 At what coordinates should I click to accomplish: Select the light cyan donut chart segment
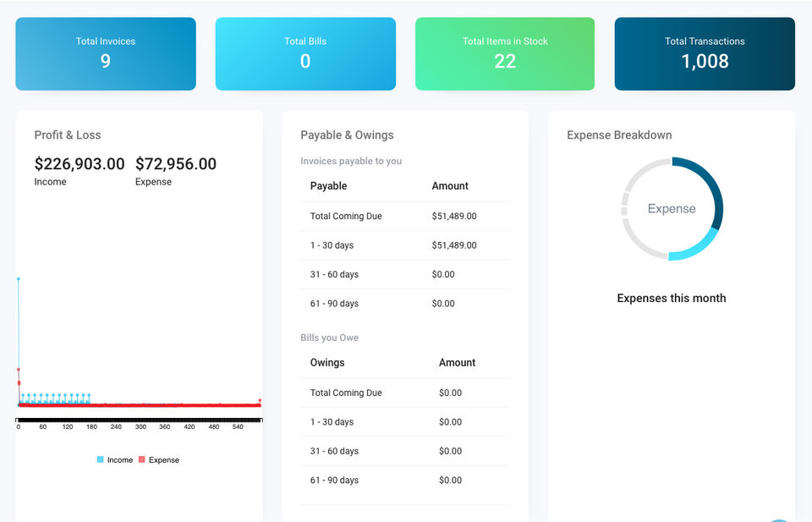coord(696,248)
